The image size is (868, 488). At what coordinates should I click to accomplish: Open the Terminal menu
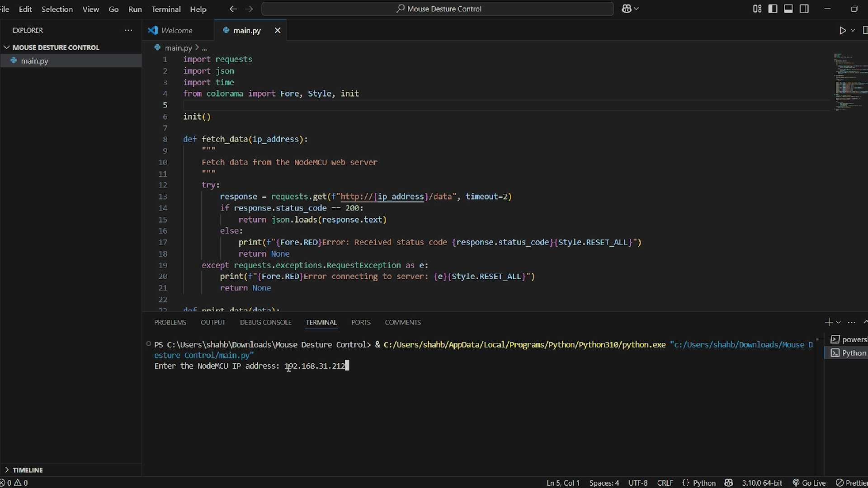coord(166,9)
